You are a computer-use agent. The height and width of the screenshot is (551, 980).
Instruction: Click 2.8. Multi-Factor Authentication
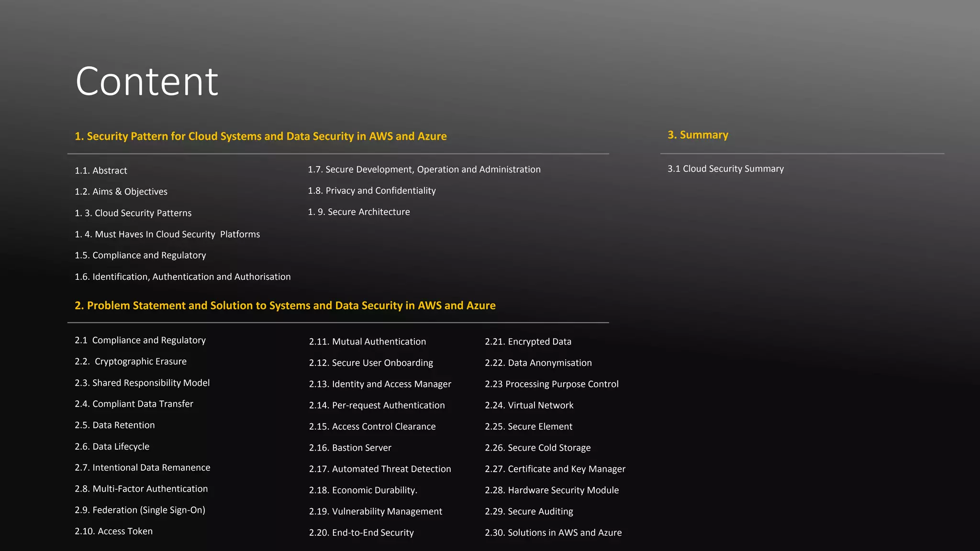141,489
